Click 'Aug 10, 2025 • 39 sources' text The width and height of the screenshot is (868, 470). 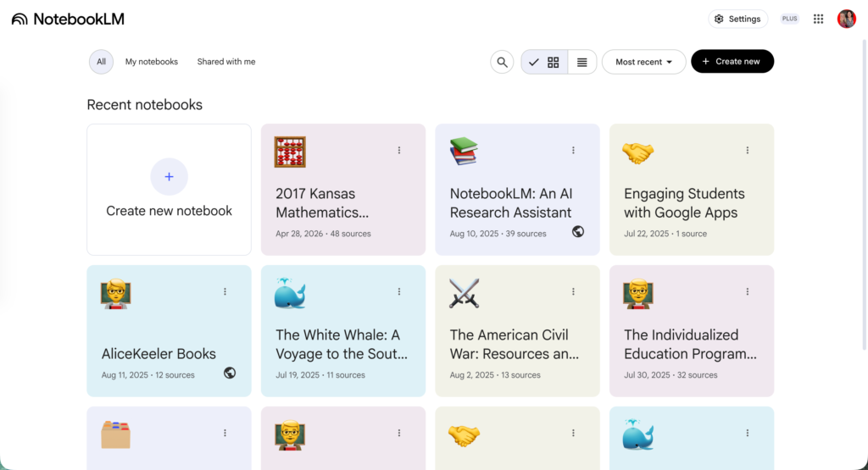click(x=498, y=234)
